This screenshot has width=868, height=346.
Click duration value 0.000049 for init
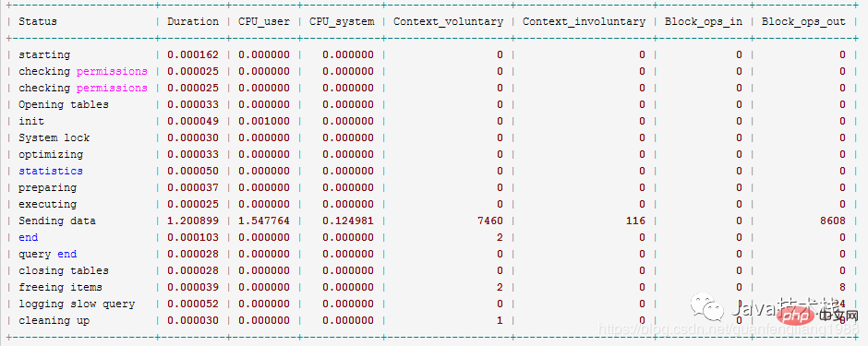coord(193,121)
